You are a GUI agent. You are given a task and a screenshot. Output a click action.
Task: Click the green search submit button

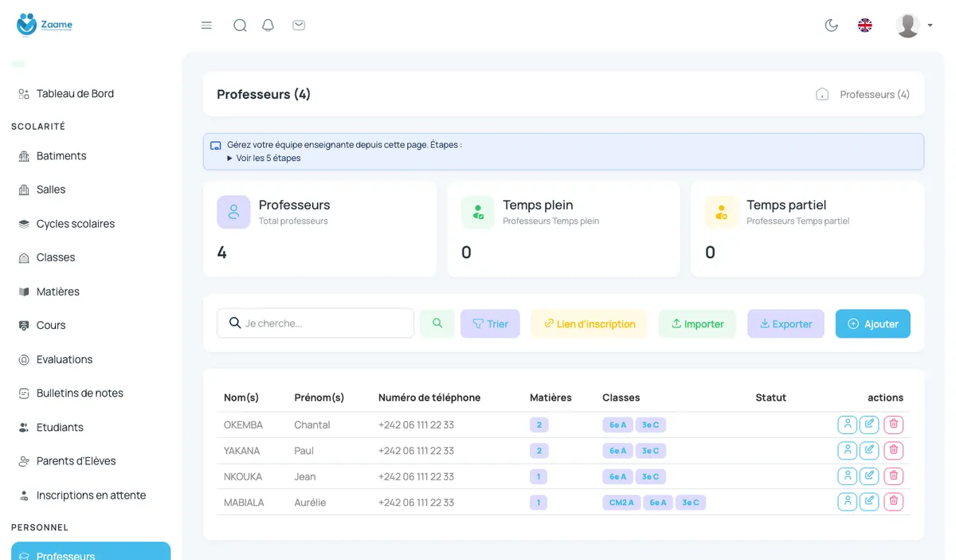point(437,323)
